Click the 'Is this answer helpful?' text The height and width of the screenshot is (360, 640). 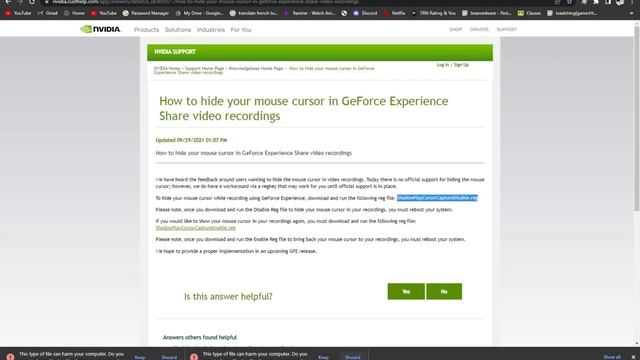[x=228, y=296]
